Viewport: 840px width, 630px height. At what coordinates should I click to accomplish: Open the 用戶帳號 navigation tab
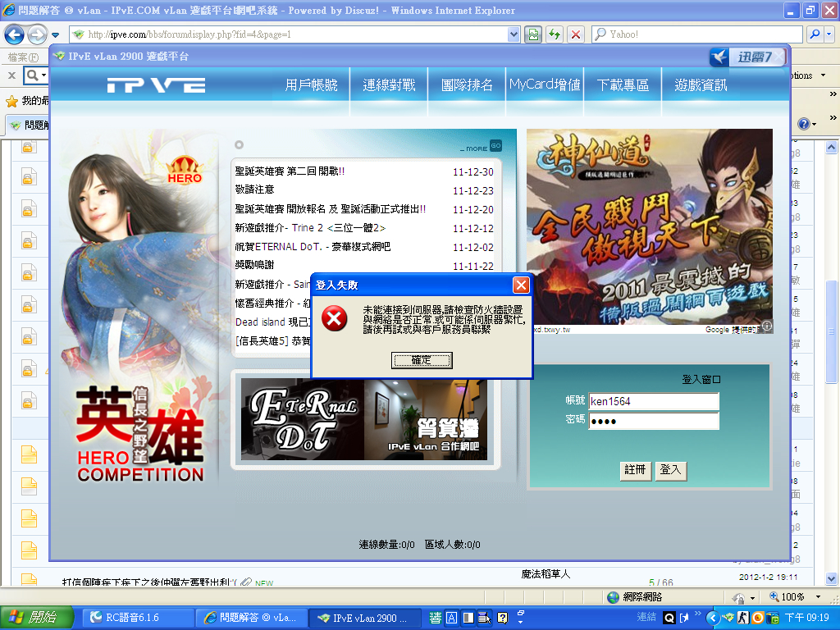311,84
